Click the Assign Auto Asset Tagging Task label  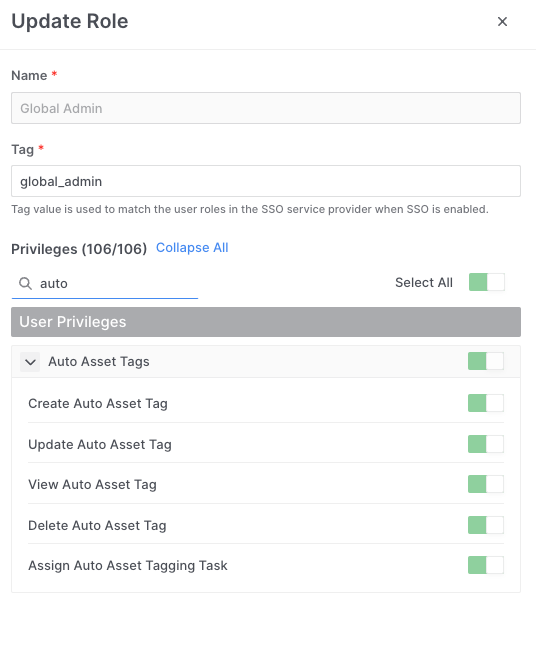[128, 566]
